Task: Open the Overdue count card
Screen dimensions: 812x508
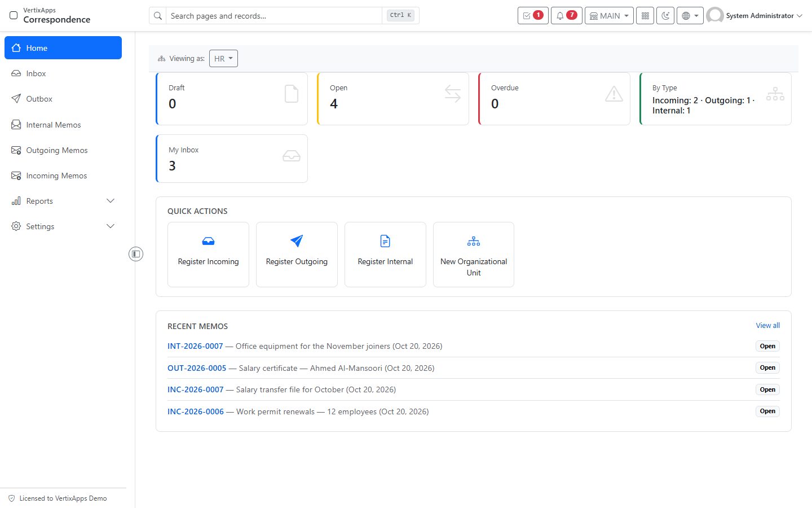Action: [x=554, y=99]
